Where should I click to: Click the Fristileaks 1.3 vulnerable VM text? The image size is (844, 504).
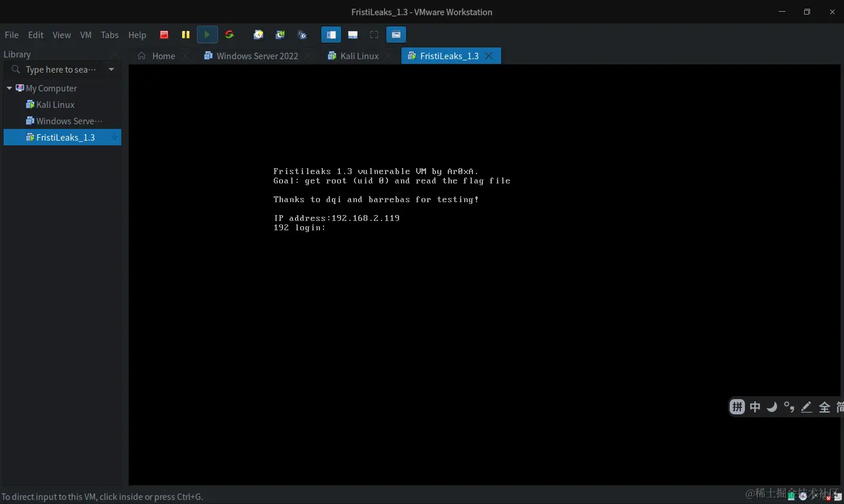pyautogui.click(x=376, y=171)
